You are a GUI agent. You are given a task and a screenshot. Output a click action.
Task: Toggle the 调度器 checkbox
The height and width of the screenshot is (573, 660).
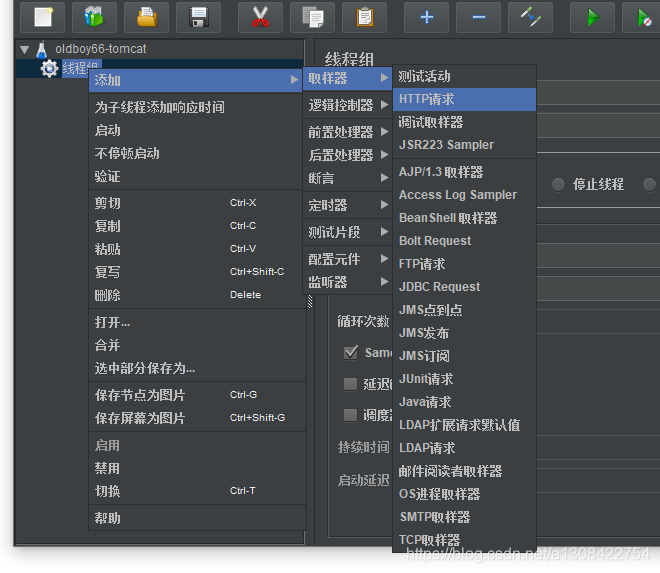pos(350,415)
